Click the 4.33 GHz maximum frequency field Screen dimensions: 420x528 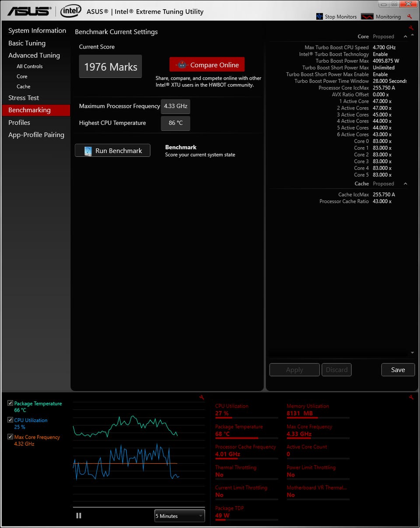[x=175, y=106]
